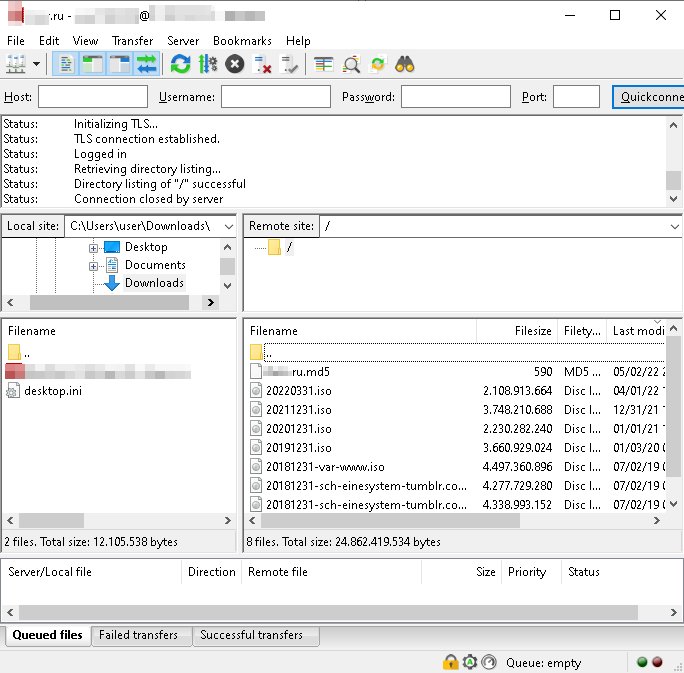This screenshot has width=684, height=673.
Task: Click the disconnect from server icon
Action: [x=263, y=65]
